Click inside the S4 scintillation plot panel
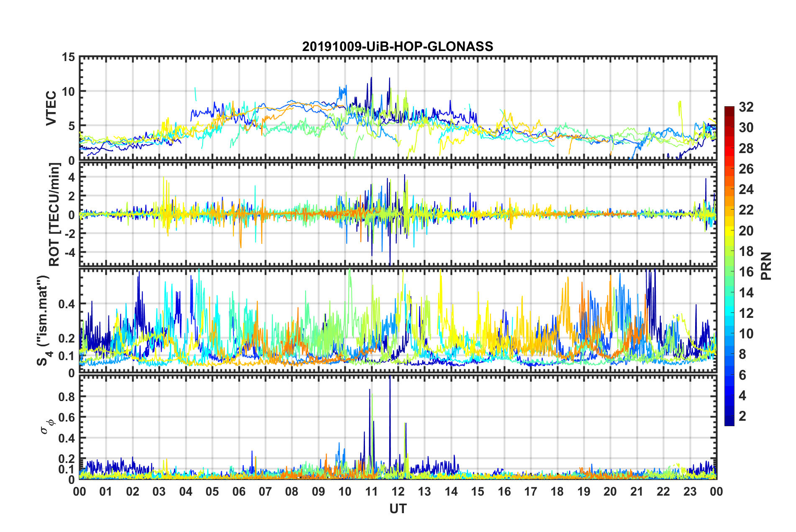 (398, 321)
